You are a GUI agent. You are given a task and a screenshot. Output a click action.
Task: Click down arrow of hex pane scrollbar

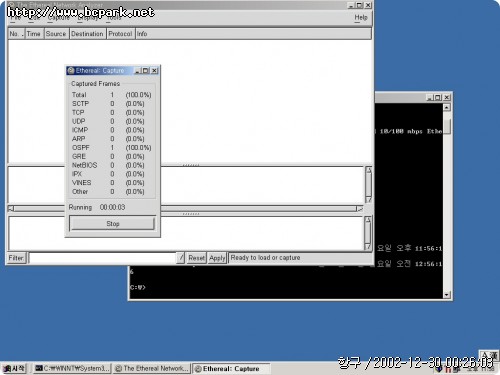(368, 246)
